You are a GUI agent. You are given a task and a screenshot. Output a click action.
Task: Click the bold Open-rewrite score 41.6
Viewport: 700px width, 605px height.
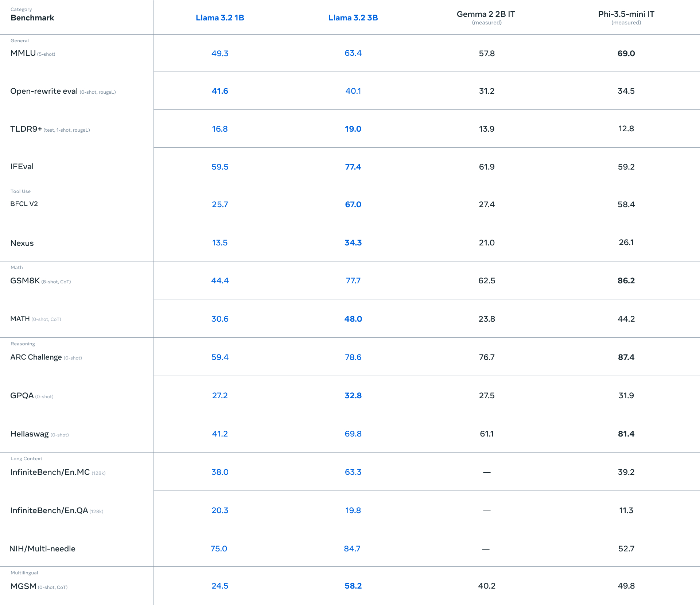coord(220,91)
